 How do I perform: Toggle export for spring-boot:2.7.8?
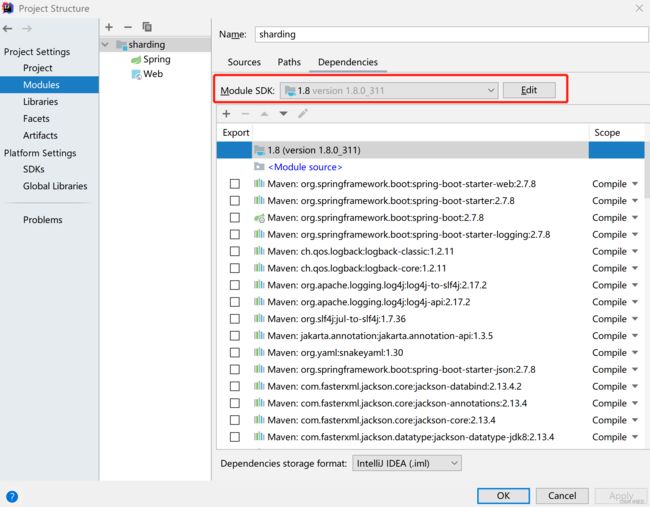click(235, 218)
